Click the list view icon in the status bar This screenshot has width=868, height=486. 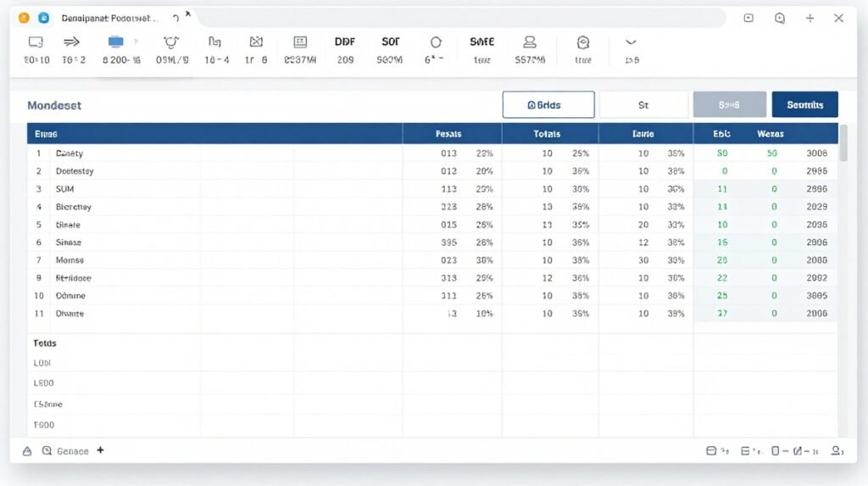coord(745,451)
